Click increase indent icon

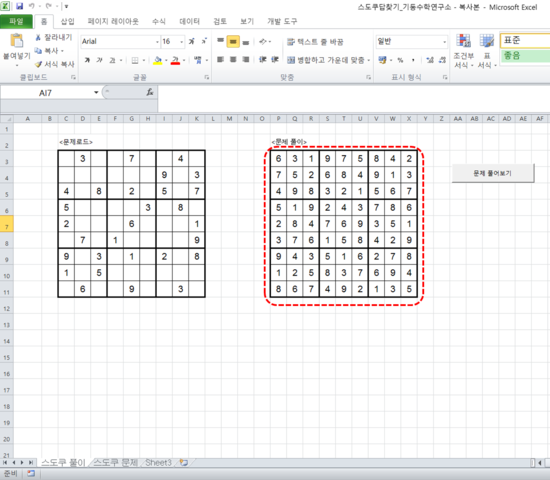pyautogui.click(x=275, y=60)
